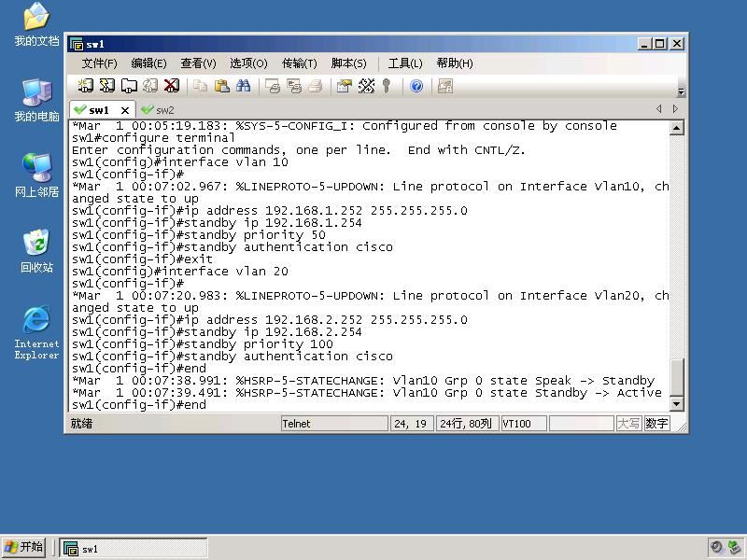Click the 开始 Start button

[x=24, y=547]
